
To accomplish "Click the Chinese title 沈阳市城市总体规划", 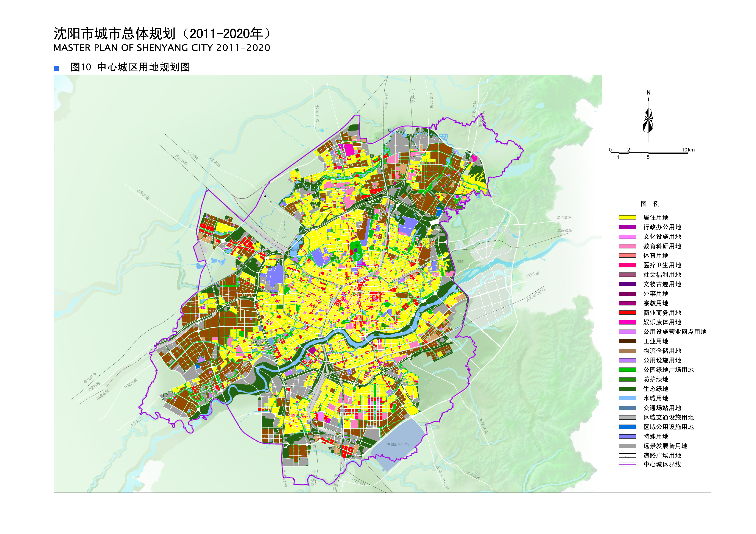I will pyautogui.click(x=115, y=34).
